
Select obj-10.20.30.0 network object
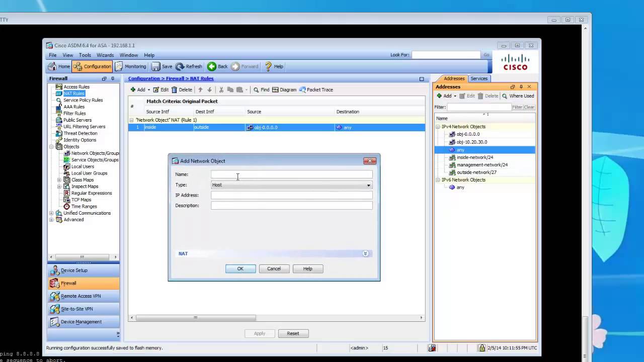(471, 142)
